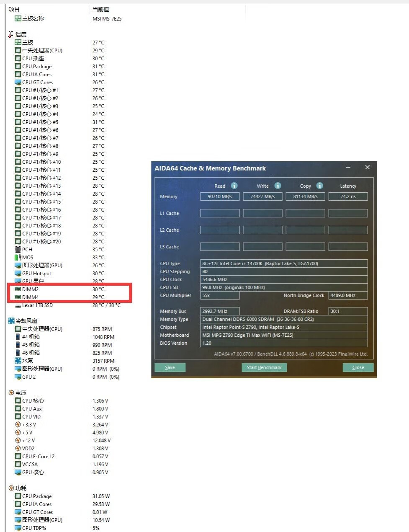Select the Memory Read result field

point(220,196)
